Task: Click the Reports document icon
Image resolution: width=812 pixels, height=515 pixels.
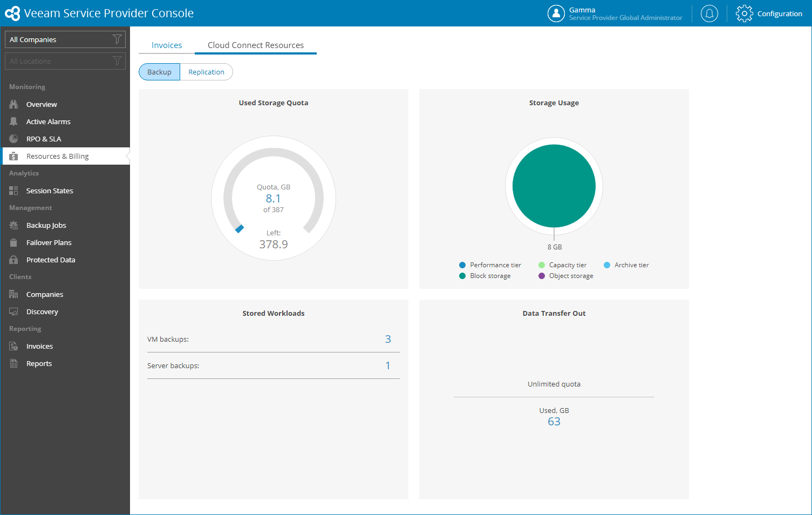Action: (13, 363)
